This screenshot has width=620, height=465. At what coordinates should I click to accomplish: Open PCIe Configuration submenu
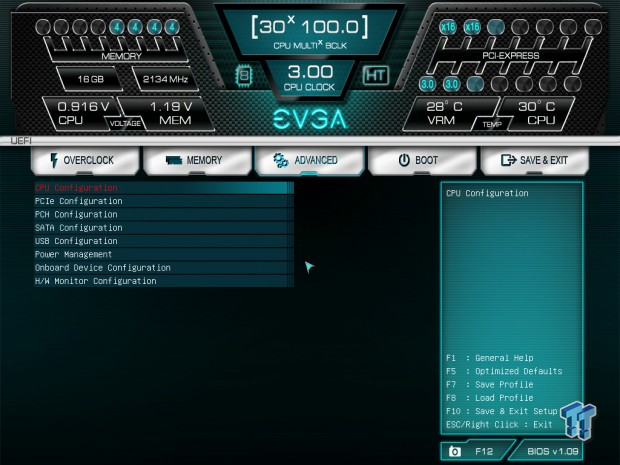tap(164, 201)
